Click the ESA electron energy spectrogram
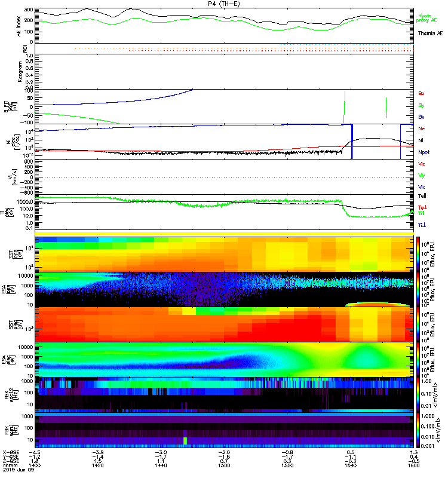This screenshot has height=478, width=448. [x=225, y=360]
